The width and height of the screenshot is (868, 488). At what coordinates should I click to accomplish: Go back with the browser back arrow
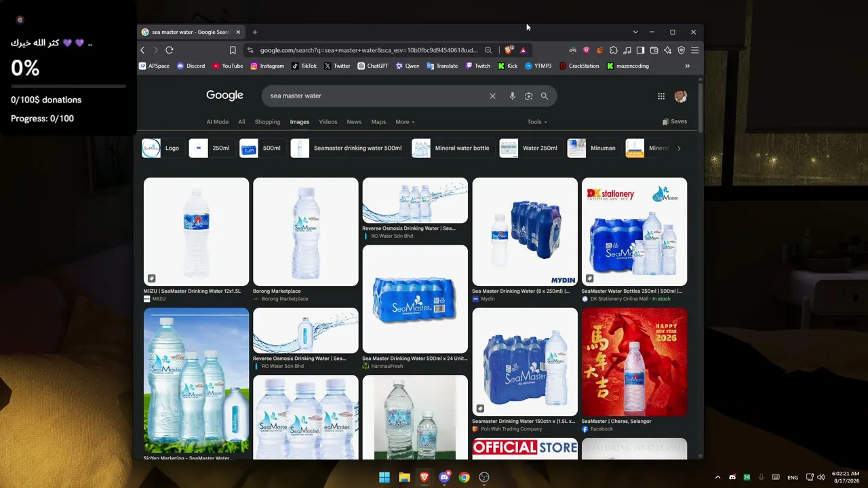[142, 50]
